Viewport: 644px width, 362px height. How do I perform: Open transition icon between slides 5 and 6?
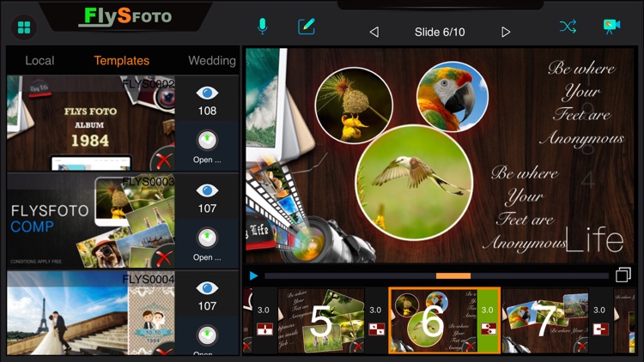click(376, 329)
